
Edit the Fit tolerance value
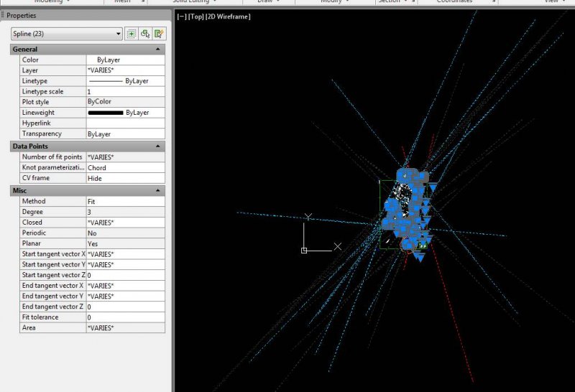(x=125, y=317)
